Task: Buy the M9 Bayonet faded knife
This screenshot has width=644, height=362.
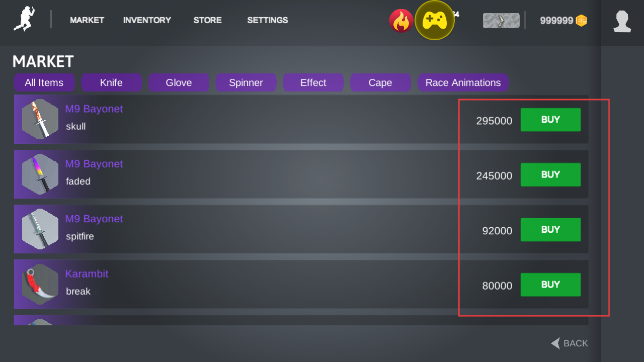Action: [550, 174]
